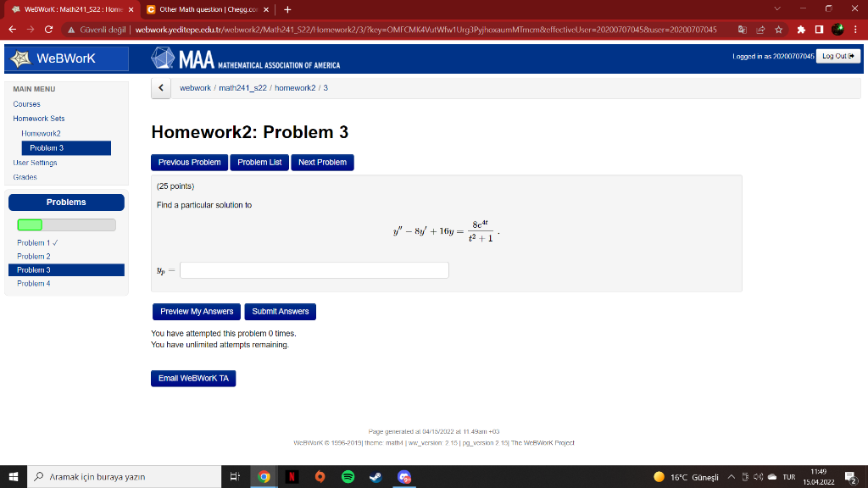Open Spotify from the taskbar
The height and width of the screenshot is (488, 868).
(348, 475)
